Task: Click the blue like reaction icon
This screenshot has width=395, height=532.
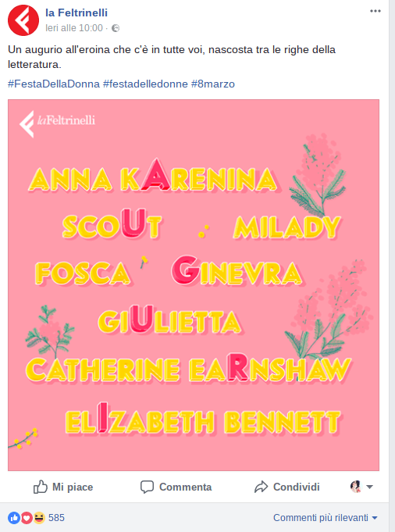Action: point(14,518)
